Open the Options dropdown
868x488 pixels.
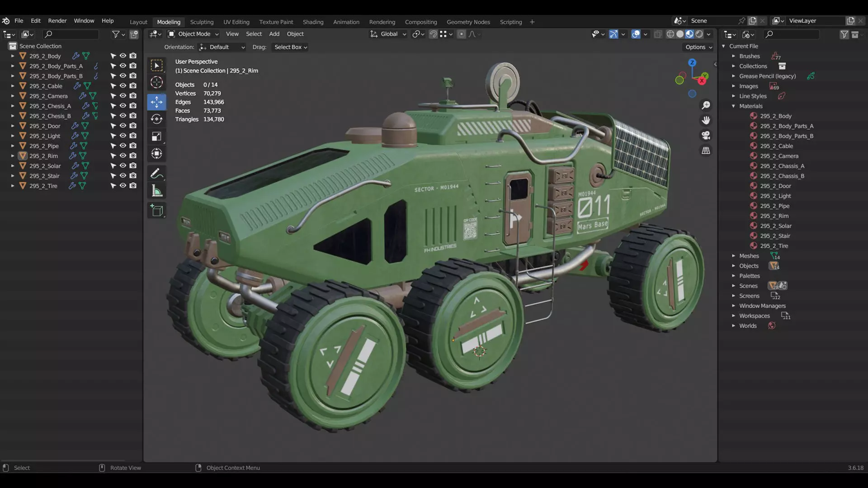tap(698, 47)
